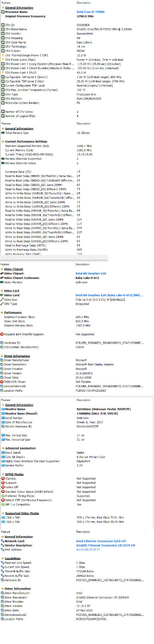Click the red icon for Resizable BAR Support
This screenshot has height=644, width=154.
coord(2,334)
